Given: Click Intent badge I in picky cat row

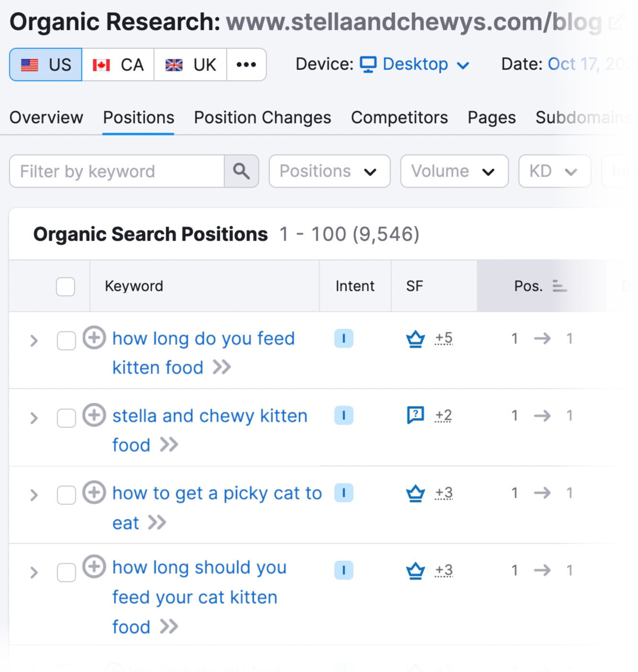Looking at the screenshot, I should tap(344, 493).
